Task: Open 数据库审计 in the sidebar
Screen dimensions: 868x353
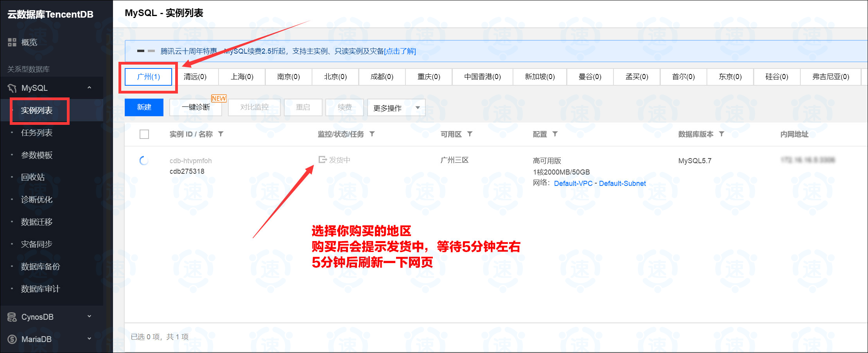Action: coord(41,289)
